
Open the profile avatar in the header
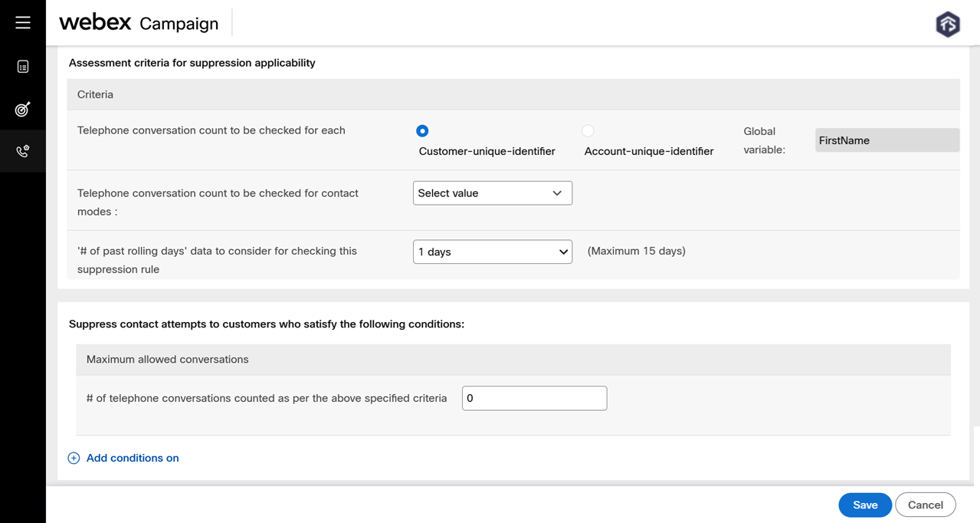click(x=948, y=24)
